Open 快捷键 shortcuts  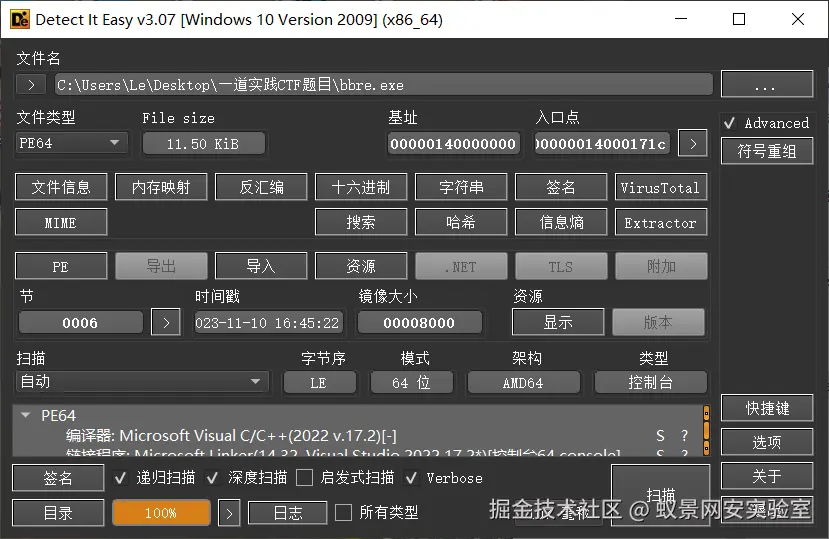click(767, 408)
